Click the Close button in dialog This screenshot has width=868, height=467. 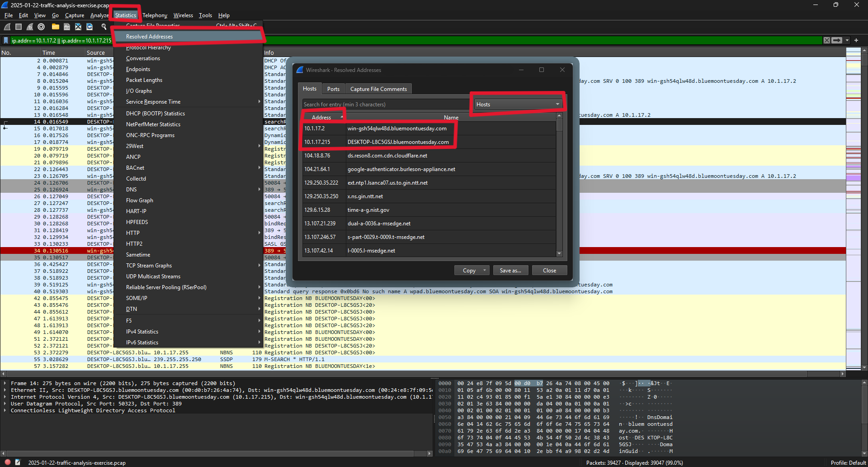click(x=549, y=271)
